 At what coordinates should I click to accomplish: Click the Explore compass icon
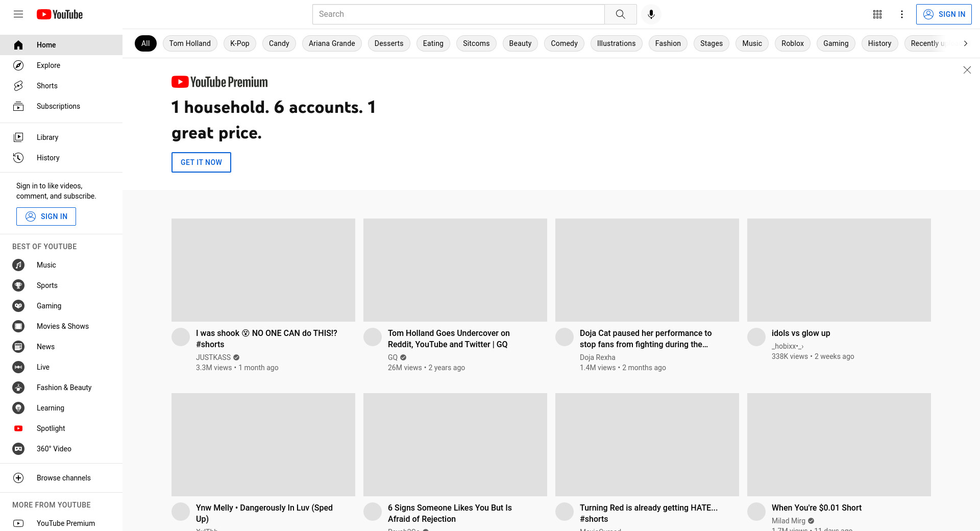tap(18, 65)
